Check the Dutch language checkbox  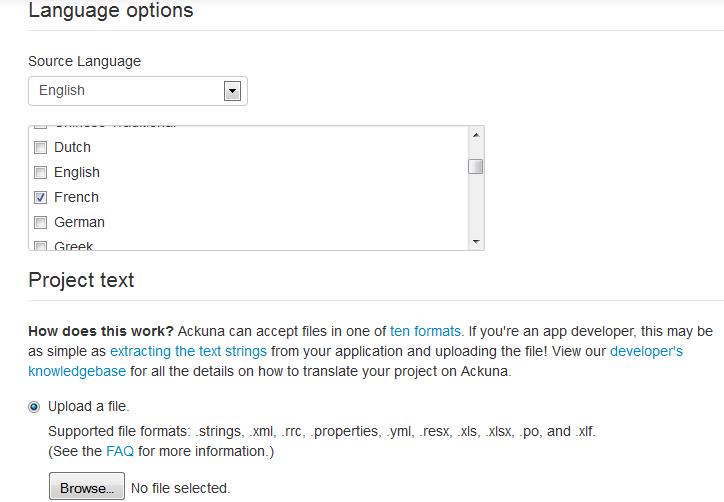pyautogui.click(x=41, y=147)
